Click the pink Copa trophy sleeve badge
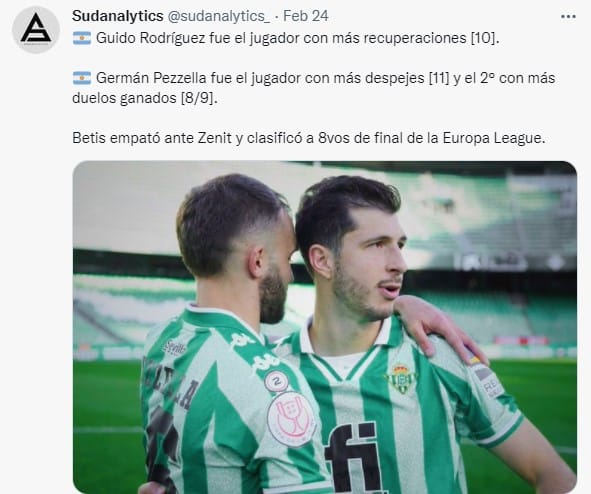The image size is (591, 494). point(291,419)
